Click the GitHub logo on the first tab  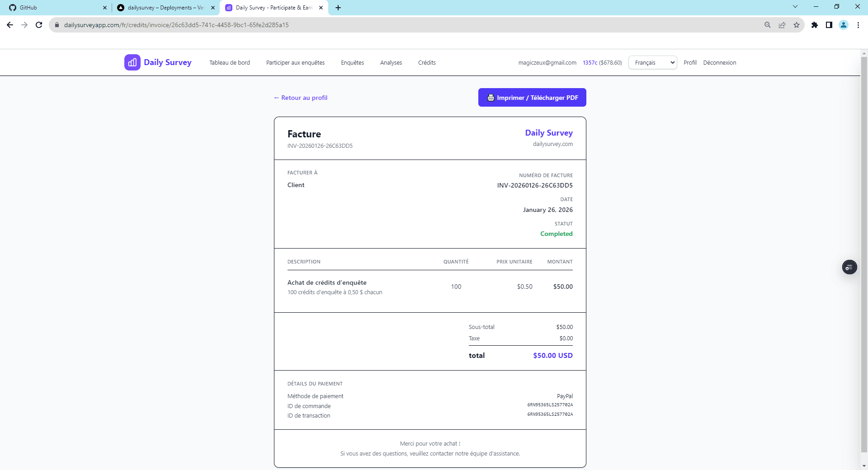click(x=13, y=7)
